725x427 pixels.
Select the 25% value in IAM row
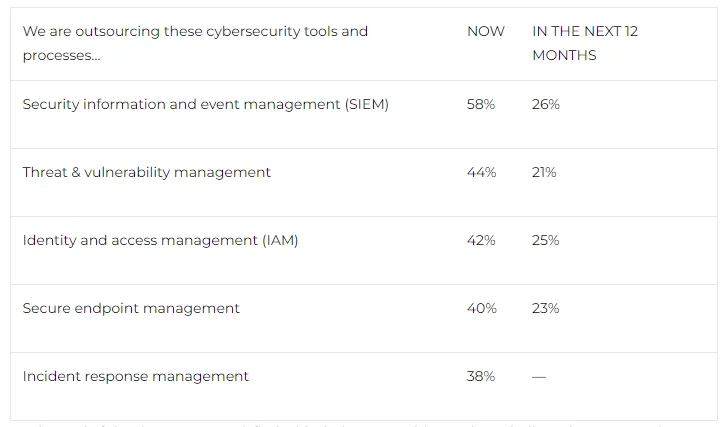coord(546,240)
